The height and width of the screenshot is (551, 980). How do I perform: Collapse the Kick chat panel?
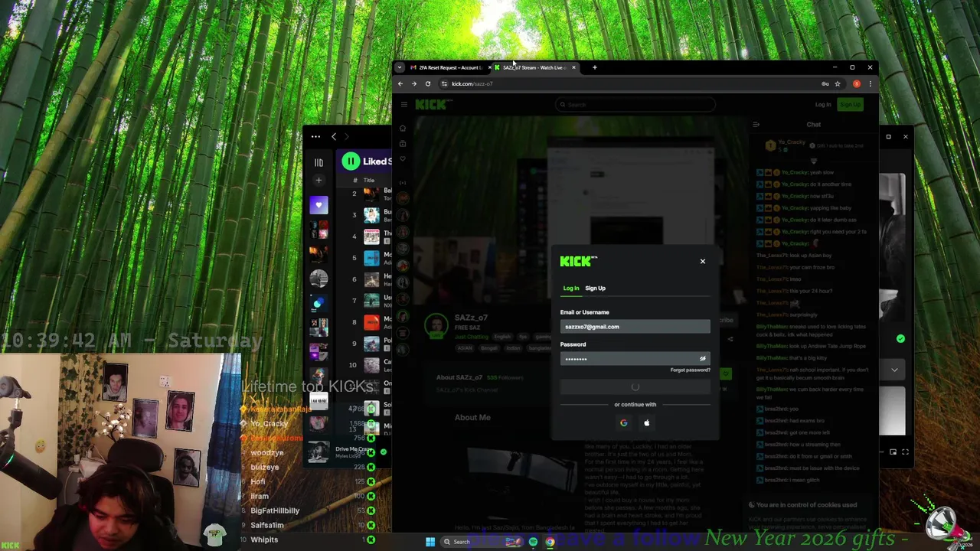coord(756,125)
